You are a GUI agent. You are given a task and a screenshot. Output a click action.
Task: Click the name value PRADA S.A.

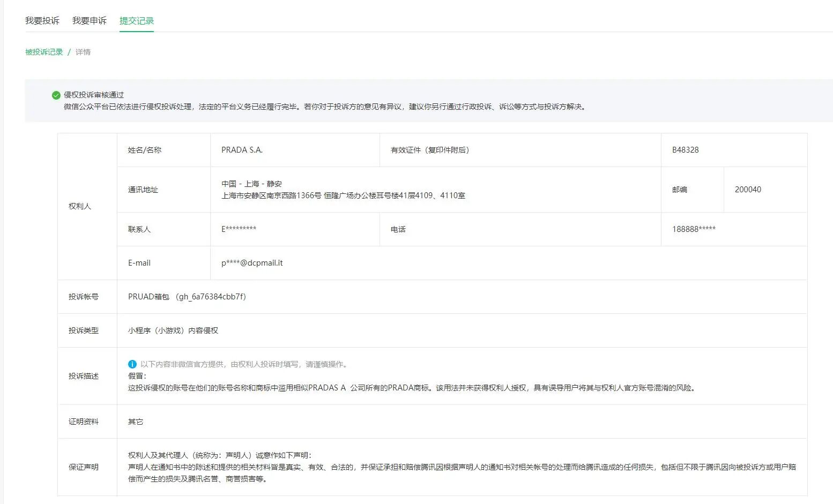coord(242,150)
